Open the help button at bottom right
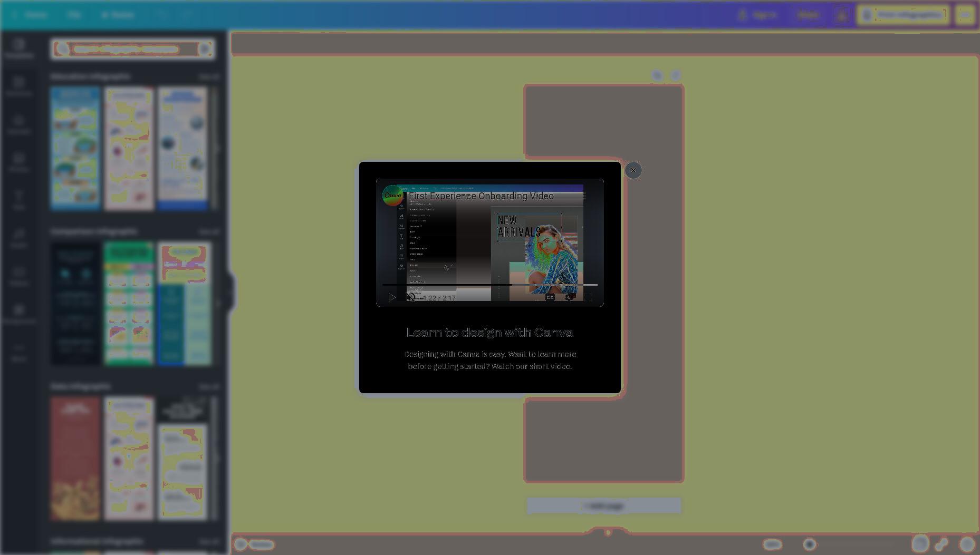 coord(967,544)
